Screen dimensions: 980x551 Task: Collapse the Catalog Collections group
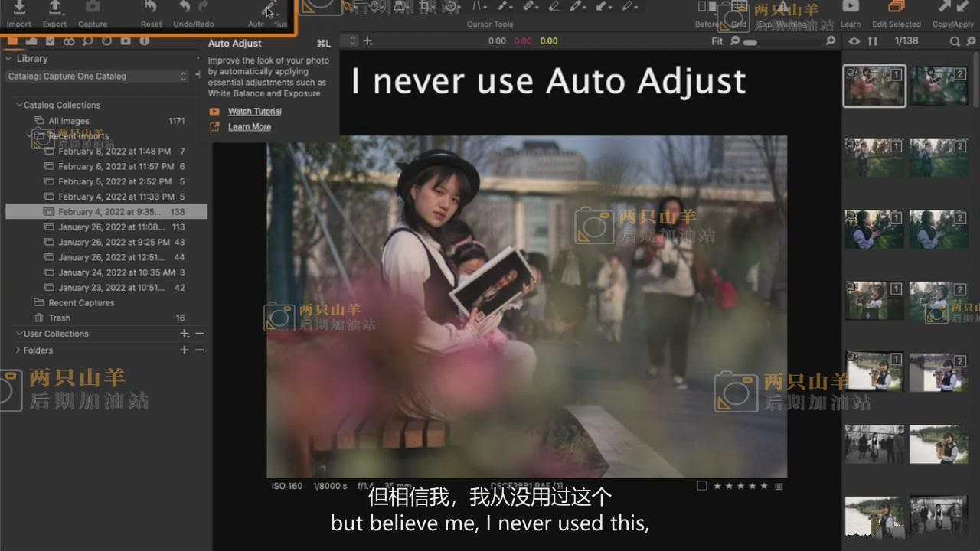pos(19,105)
